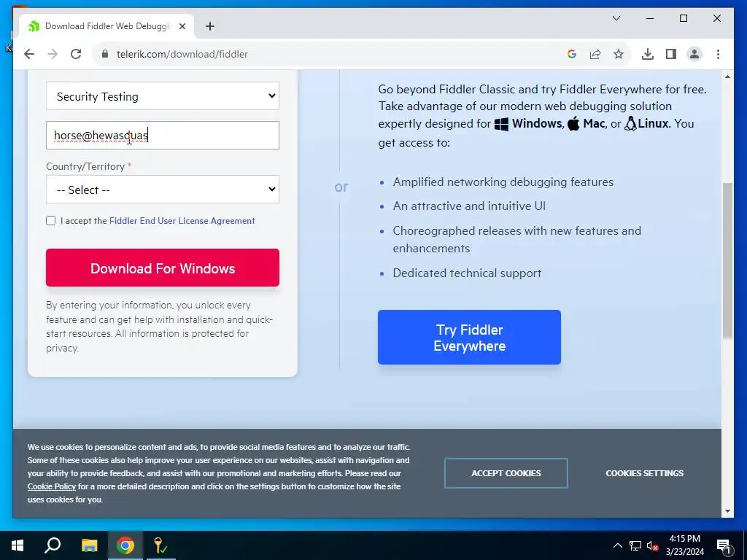Viewport: 747px width, 560px height.
Task: Click the padlock site info icon
Action: (x=105, y=54)
